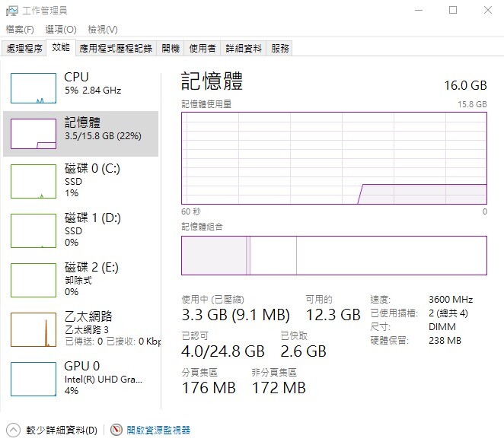This screenshot has width=504, height=448.
Task: Switch to the 應用程式歷程記錄 tab
Action: pyautogui.click(x=116, y=49)
